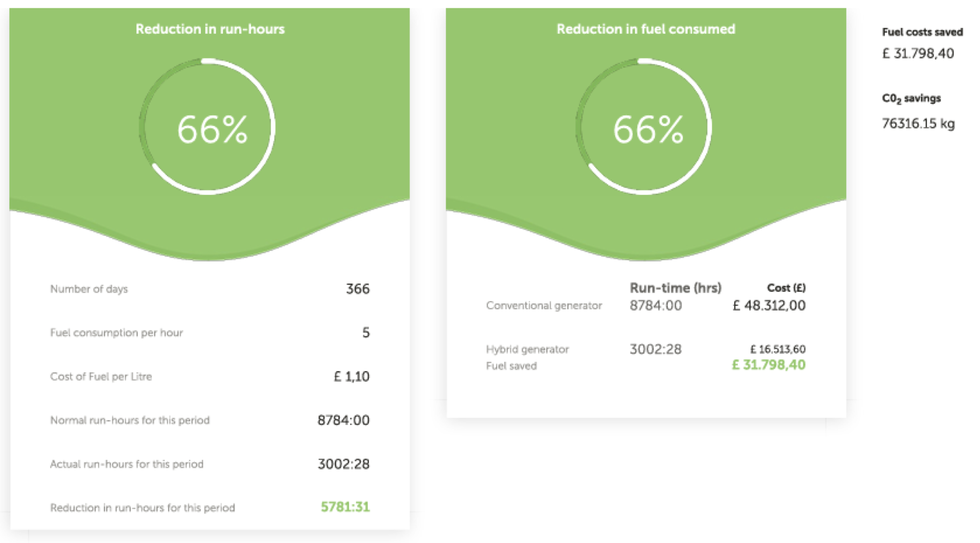Click the 'Reduction in fuel consumed' card title
This screenshot has width=980, height=543.
pyautogui.click(x=646, y=29)
